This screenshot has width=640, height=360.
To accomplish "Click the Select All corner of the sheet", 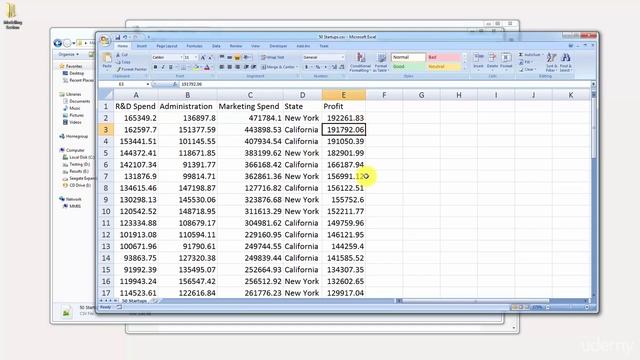I will pos(106,95).
